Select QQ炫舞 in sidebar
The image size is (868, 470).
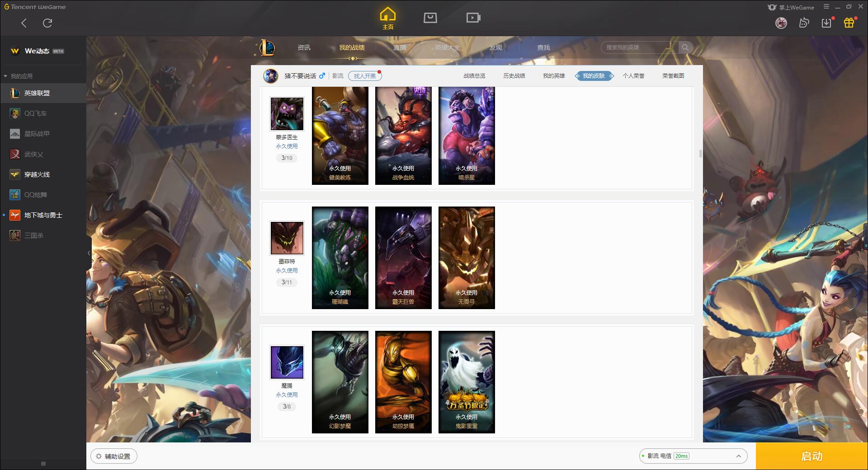(x=43, y=195)
